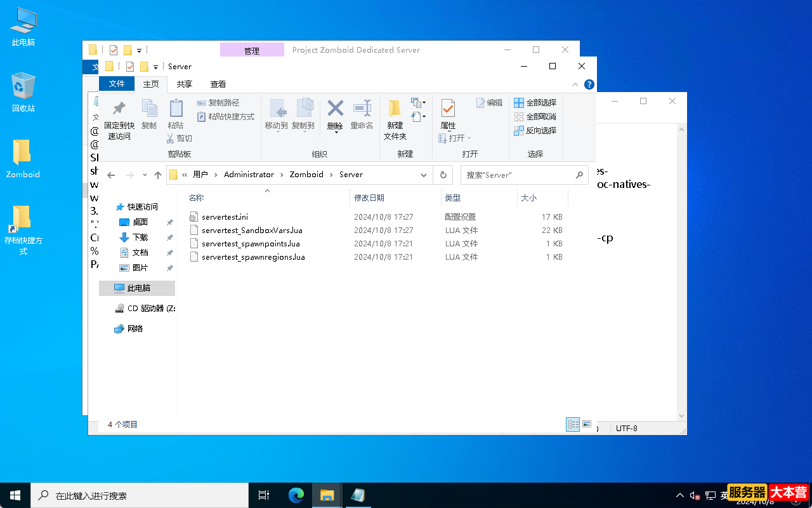The image size is (812, 508).
Task: Click the Rename icon in ribbon
Action: (x=362, y=108)
